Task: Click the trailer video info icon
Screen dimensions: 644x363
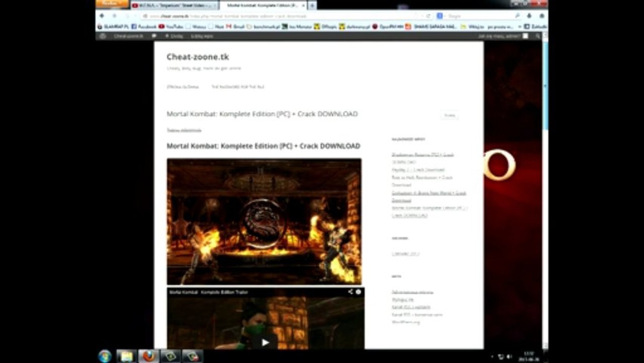Action: [359, 292]
